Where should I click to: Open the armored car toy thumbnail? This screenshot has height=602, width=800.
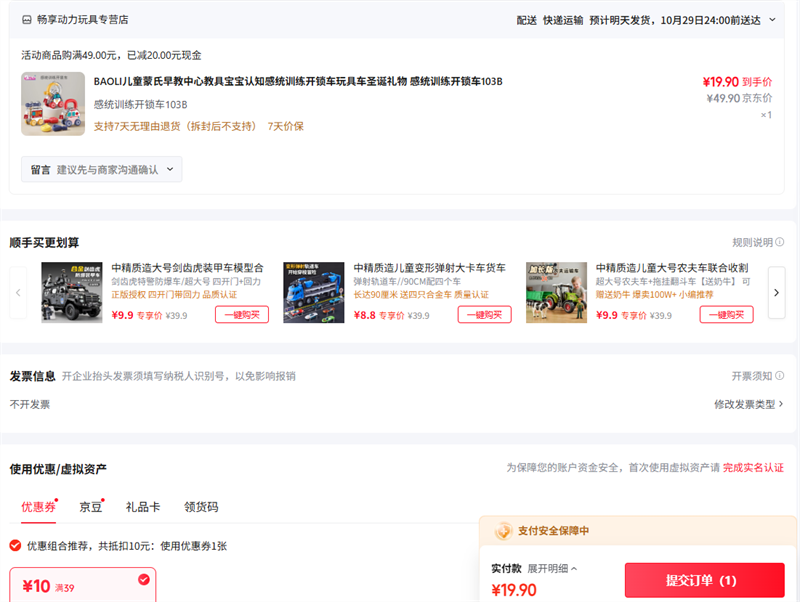coord(71,292)
